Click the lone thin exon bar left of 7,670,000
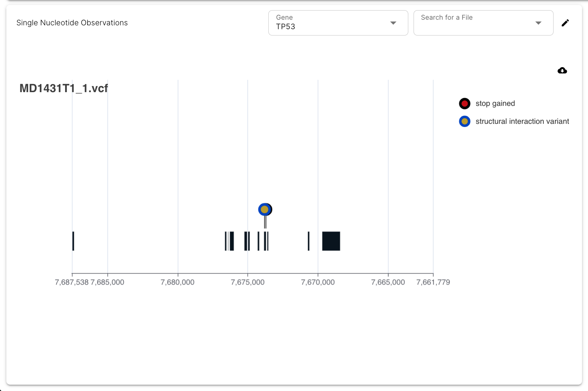The height and width of the screenshot is (391, 588). [x=308, y=241]
